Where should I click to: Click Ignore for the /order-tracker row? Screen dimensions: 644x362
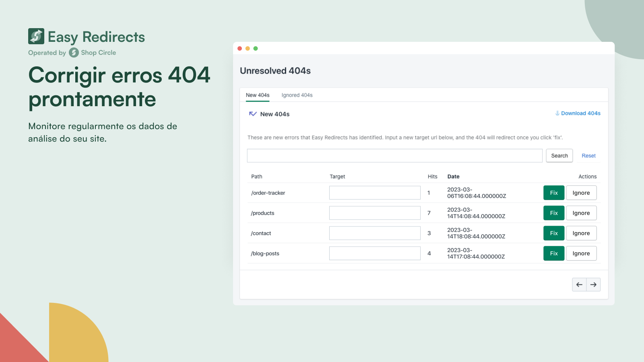pos(581,193)
